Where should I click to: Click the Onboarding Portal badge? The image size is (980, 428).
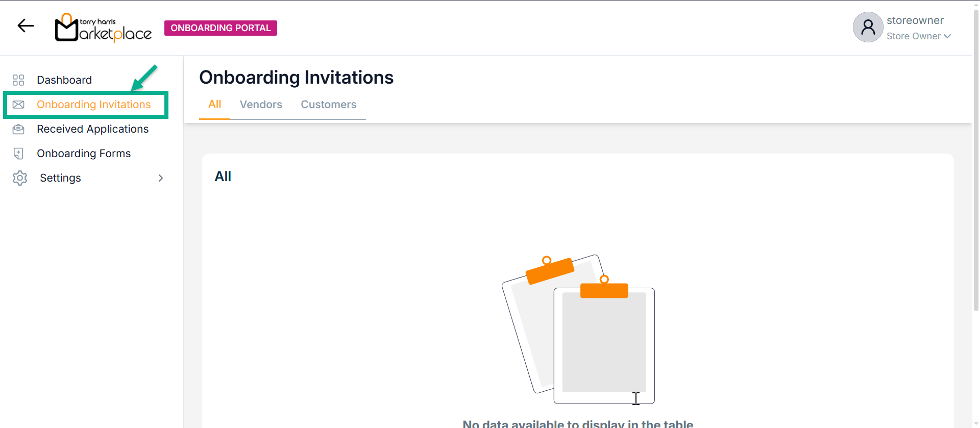tap(220, 28)
